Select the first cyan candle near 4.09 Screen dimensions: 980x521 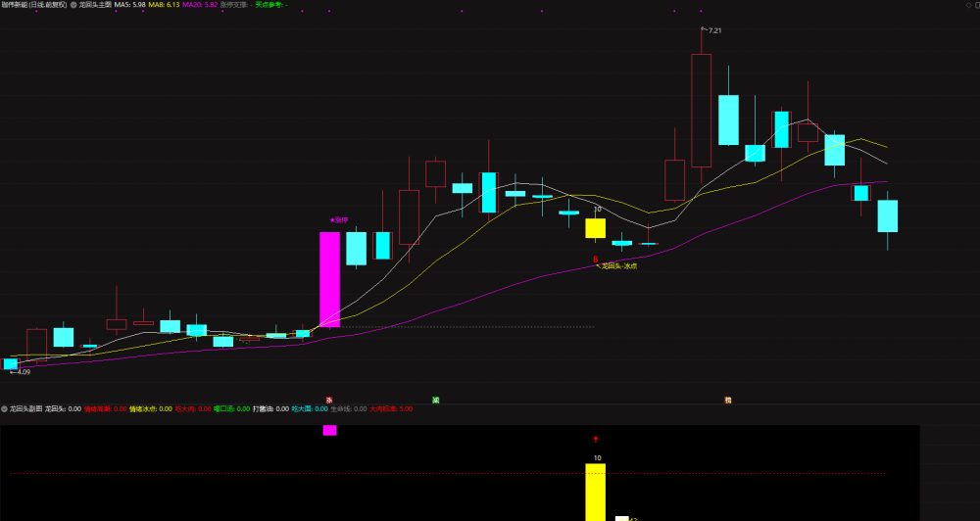coord(10,364)
